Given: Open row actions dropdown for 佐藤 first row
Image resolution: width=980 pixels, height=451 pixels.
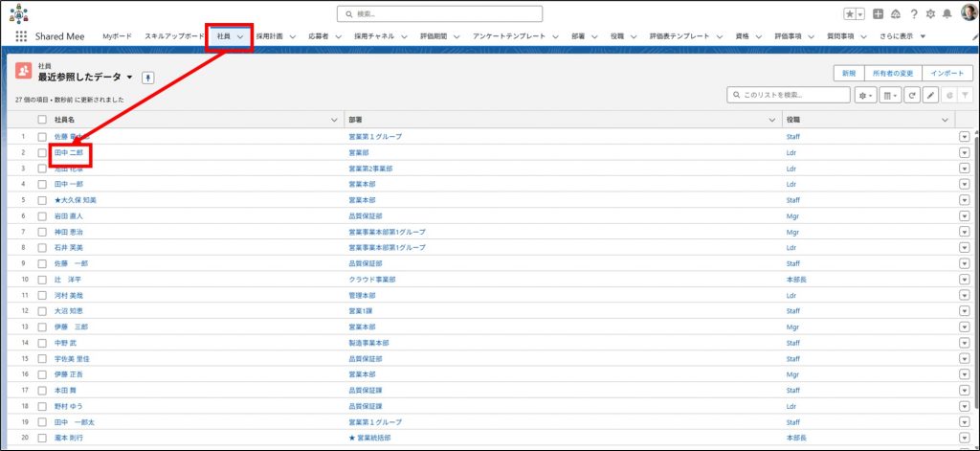Looking at the screenshot, I should [964, 137].
